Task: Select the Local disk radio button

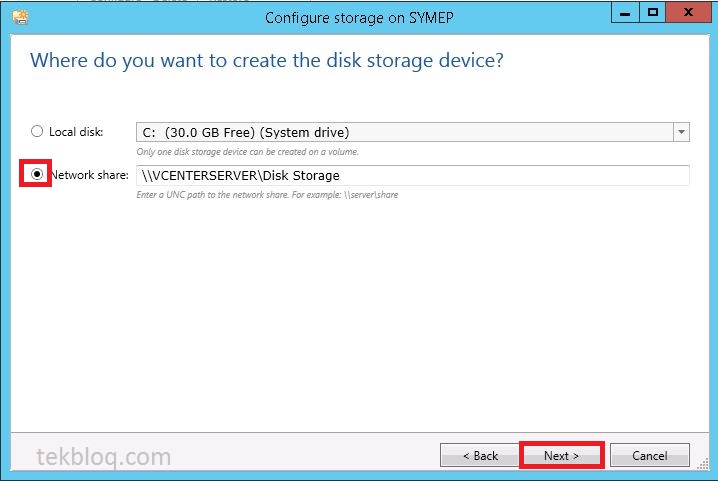Action: click(37, 131)
